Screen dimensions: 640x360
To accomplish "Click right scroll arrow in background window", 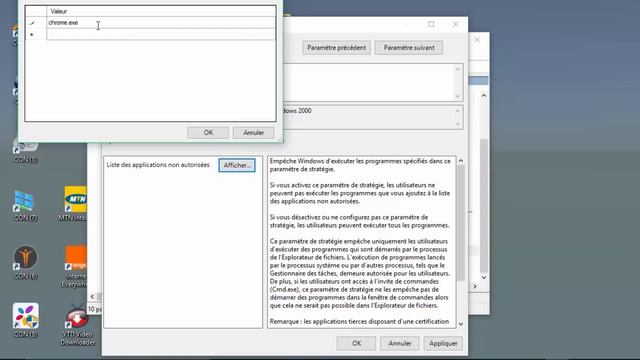I will tap(475, 287).
